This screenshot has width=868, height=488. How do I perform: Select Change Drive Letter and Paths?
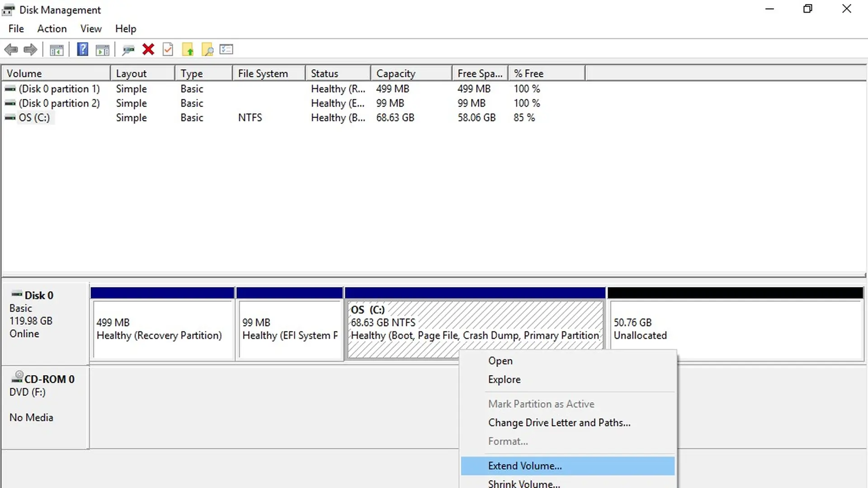[568, 422]
